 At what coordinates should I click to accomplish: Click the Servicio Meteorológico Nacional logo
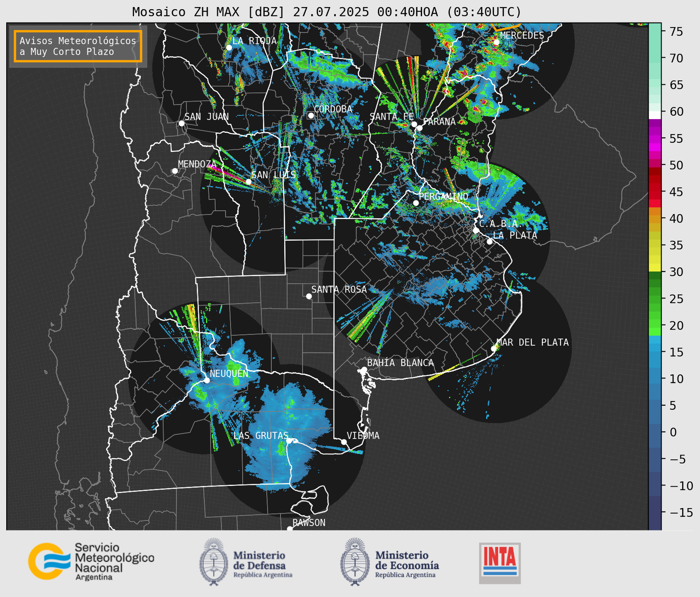point(91,561)
